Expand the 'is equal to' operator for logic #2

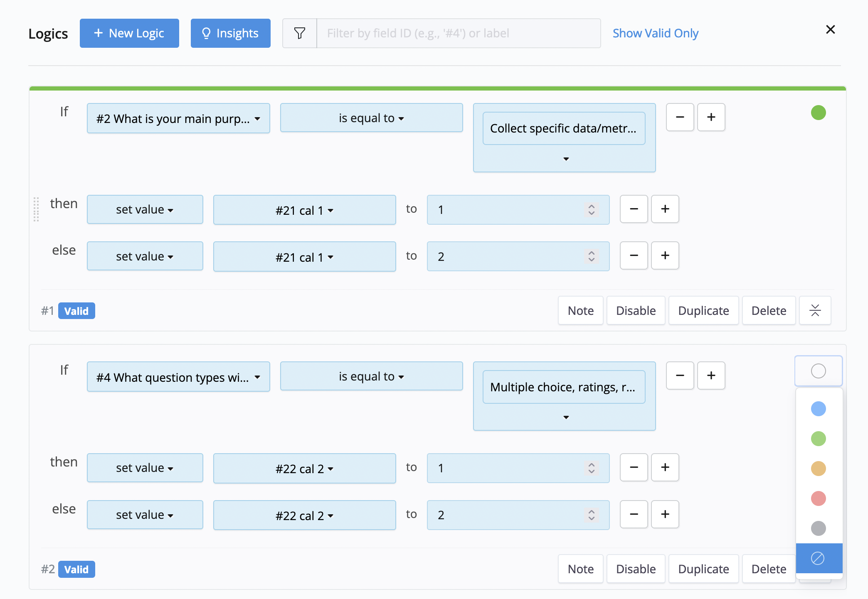(371, 376)
